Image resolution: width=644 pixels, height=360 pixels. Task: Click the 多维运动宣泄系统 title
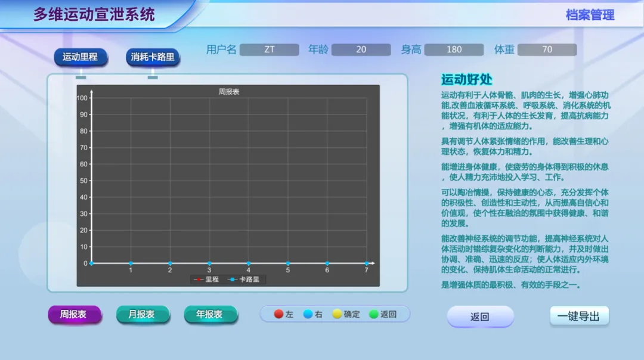tap(94, 14)
